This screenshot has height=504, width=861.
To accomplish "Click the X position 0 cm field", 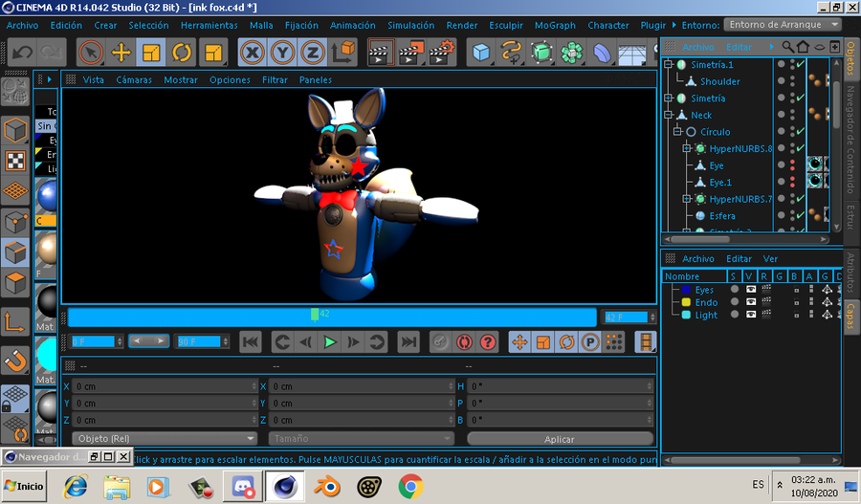I will pyautogui.click(x=165, y=386).
